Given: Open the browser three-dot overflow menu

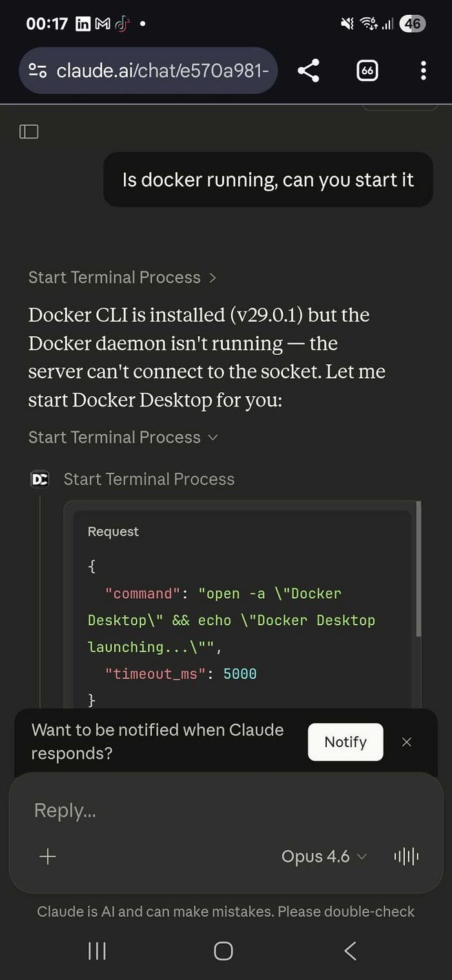Looking at the screenshot, I should pyautogui.click(x=423, y=70).
